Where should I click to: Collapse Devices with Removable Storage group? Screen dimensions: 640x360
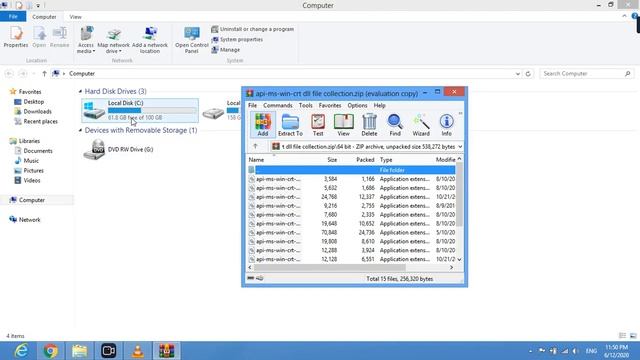pos(80,130)
